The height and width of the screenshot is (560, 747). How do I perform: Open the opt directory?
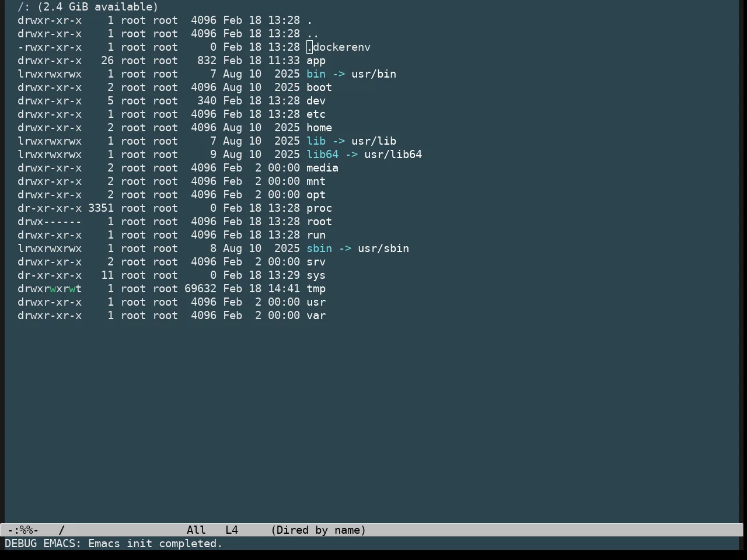(316, 195)
